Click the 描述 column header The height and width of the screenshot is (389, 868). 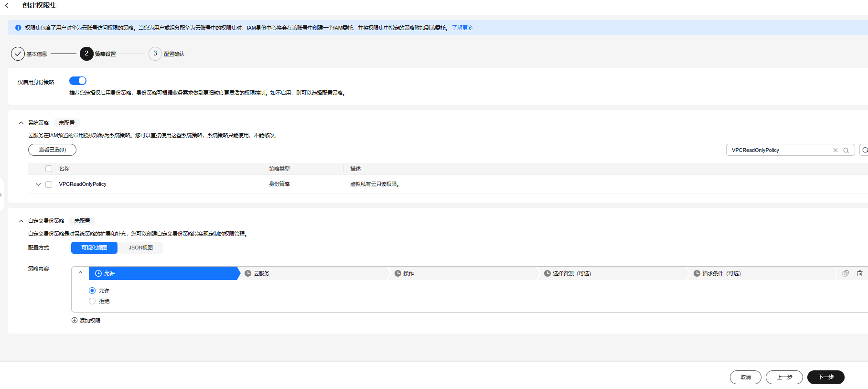355,169
